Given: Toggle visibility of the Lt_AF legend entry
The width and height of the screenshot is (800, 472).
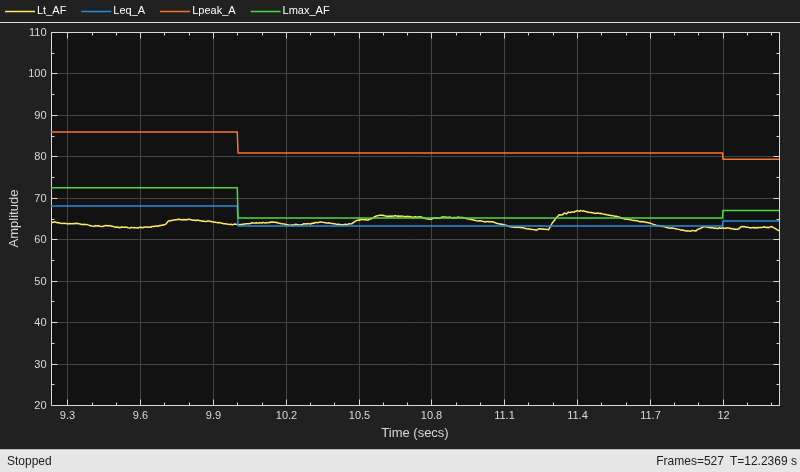Looking at the screenshot, I should click(x=52, y=10).
